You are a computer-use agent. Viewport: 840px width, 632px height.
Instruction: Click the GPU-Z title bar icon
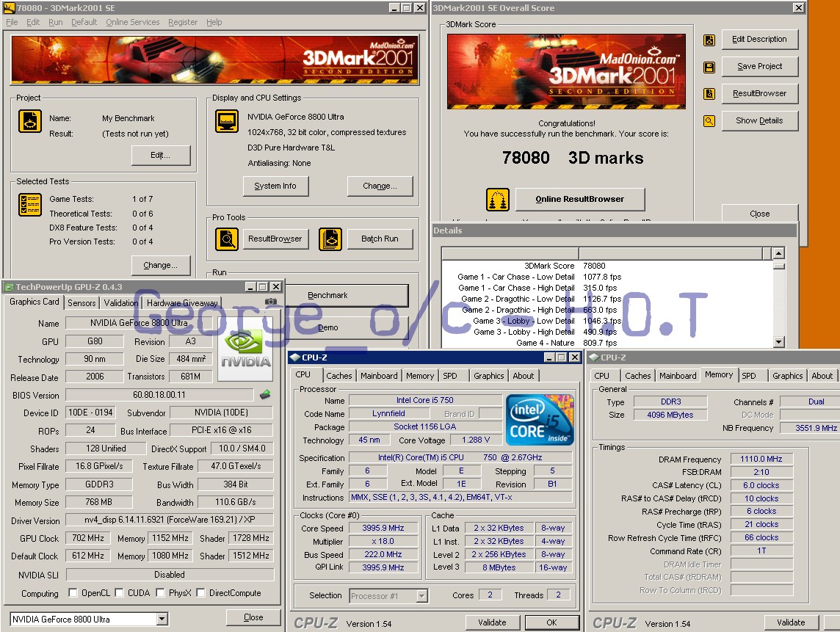pyautogui.click(x=9, y=287)
